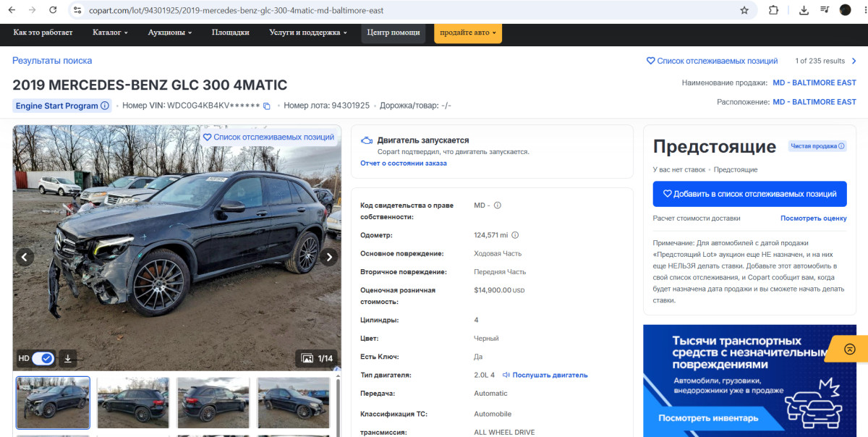Toggle the HD image switch

pos(43,358)
